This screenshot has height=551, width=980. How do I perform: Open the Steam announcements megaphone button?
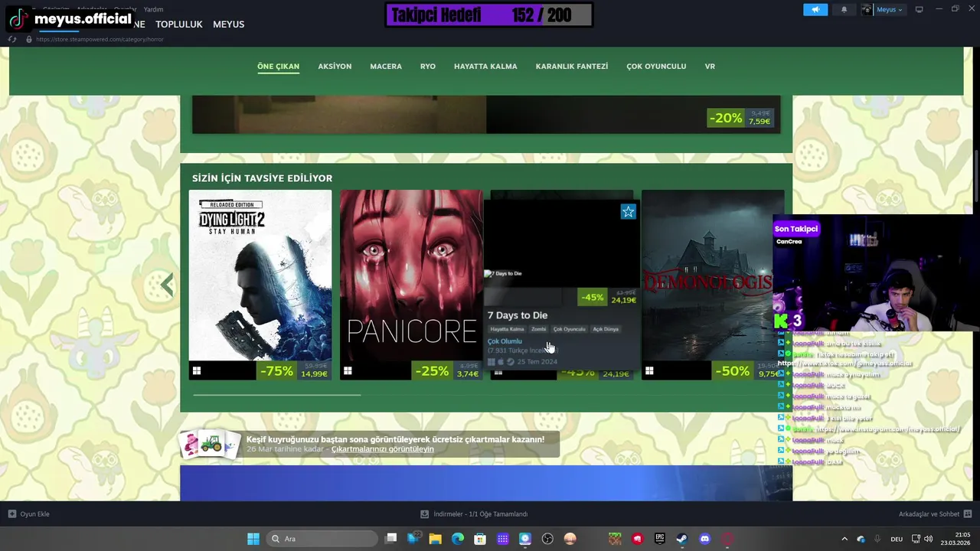815,9
